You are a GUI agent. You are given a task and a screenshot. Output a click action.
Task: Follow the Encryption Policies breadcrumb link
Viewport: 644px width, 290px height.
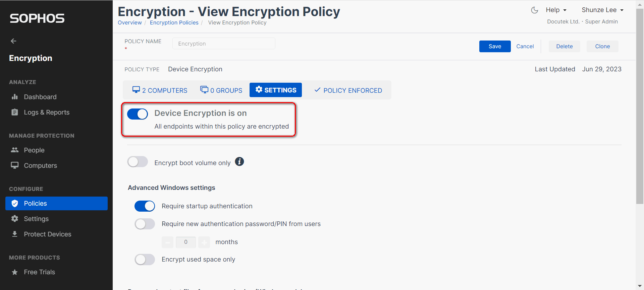point(174,22)
